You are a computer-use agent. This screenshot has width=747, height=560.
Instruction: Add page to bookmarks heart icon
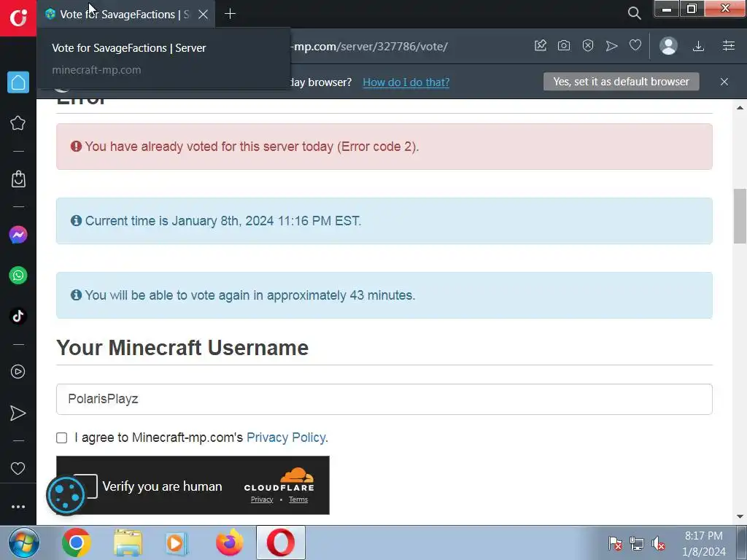(x=635, y=45)
